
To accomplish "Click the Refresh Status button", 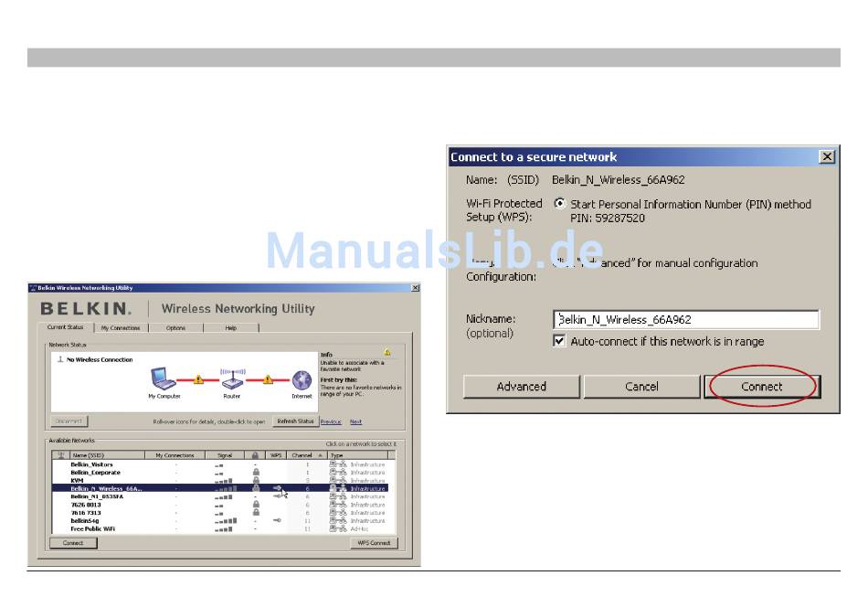I will pos(295,421).
